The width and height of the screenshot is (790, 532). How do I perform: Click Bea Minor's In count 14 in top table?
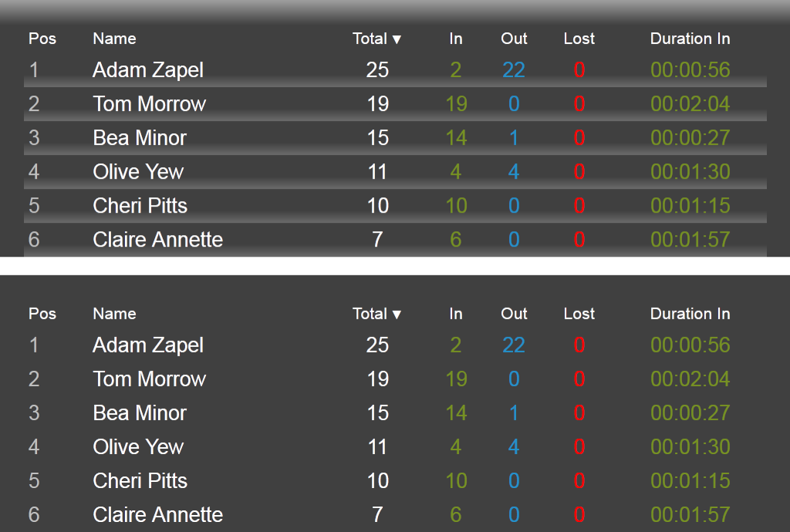pyautogui.click(x=456, y=138)
